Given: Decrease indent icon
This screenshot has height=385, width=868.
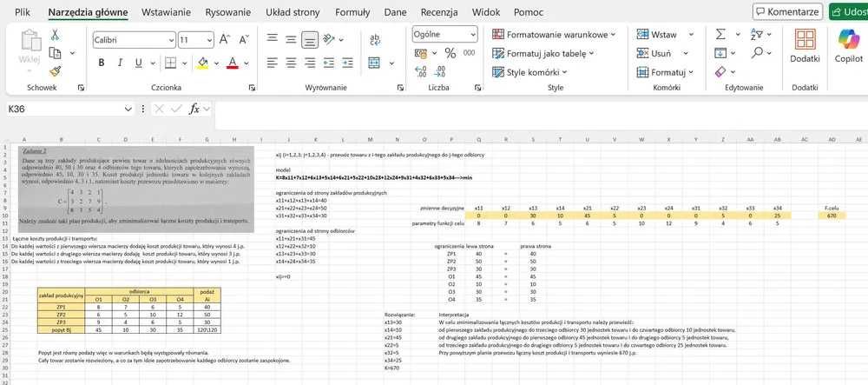Looking at the screenshot, I should 329,63.
